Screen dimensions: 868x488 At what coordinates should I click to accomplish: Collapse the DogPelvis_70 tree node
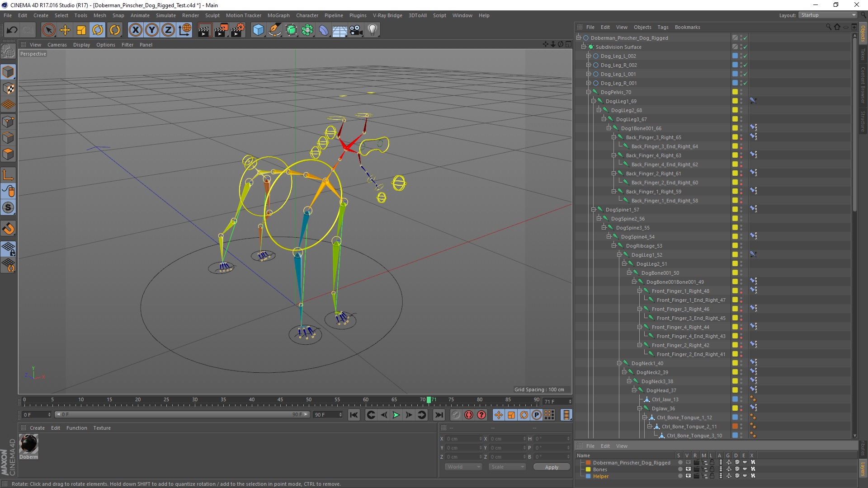588,92
